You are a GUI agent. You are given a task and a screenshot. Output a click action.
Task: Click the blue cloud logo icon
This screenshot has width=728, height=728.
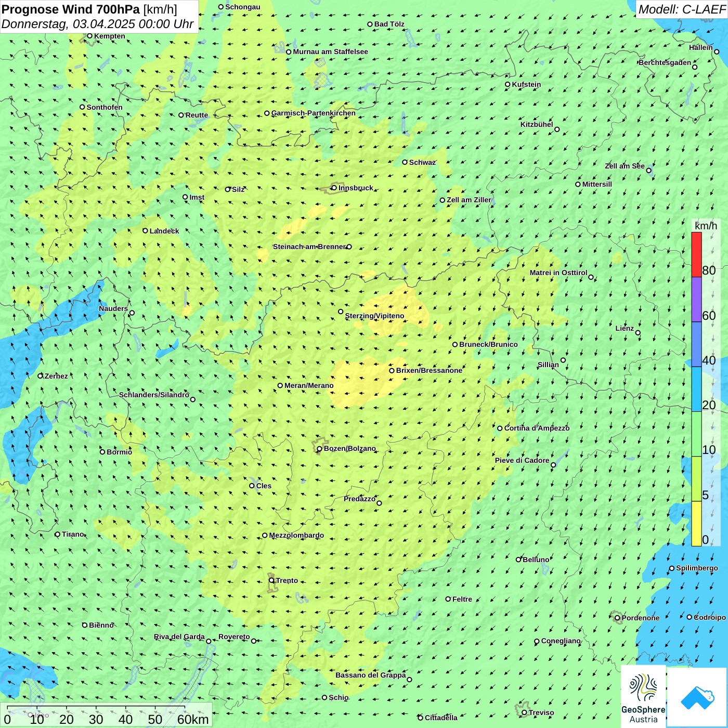[697, 698]
